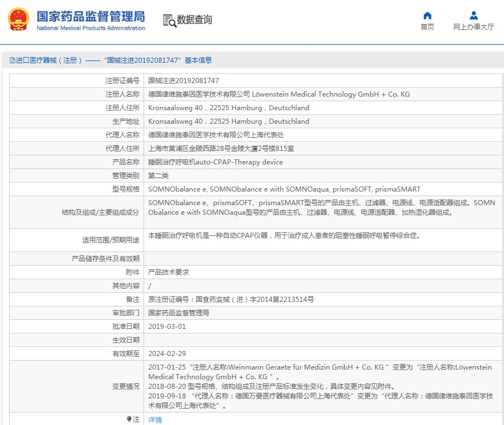Click the 管理类别 row label
Image resolution: width=504 pixels, height=425 pixels.
[x=126, y=176]
